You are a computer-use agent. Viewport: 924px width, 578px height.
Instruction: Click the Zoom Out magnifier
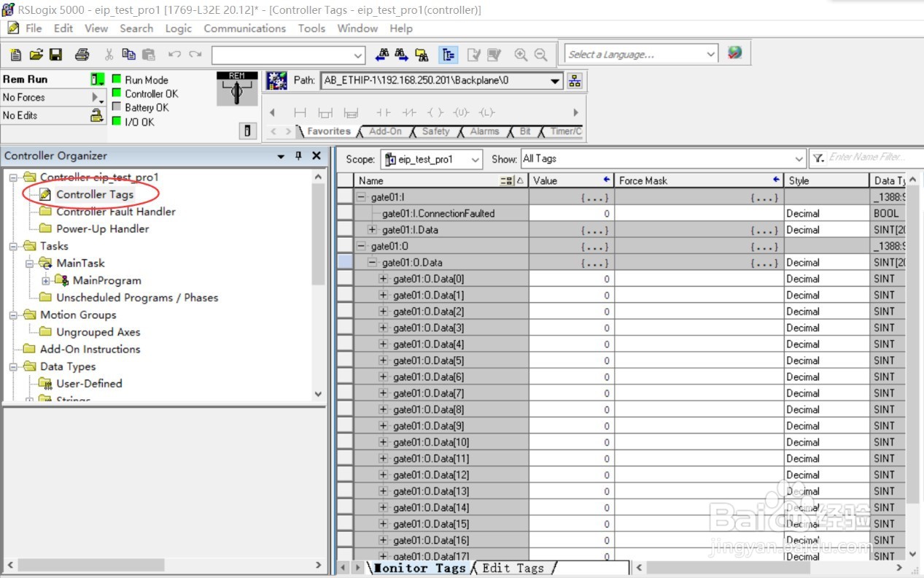[540, 55]
